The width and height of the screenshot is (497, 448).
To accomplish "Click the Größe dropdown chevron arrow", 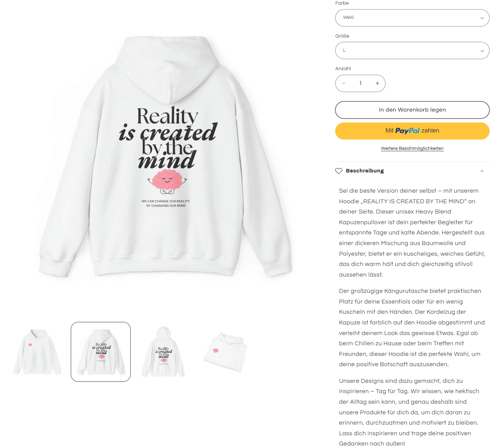I will [x=482, y=51].
